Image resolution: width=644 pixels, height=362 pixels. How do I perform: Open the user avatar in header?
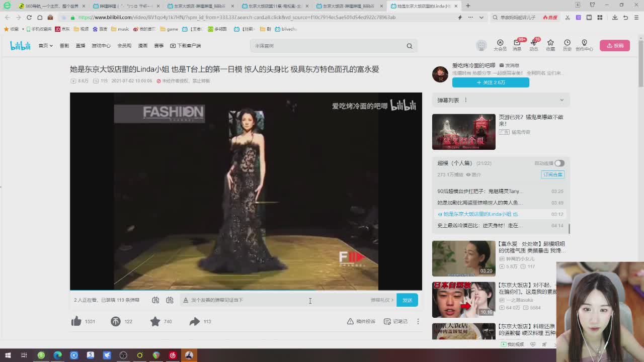[x=481, y=45]
